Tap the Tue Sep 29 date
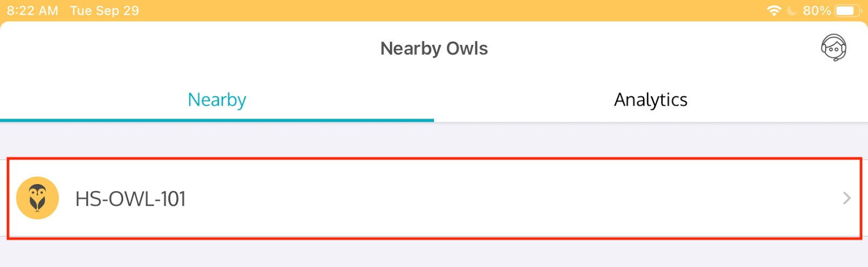 [x=105, y=11]
